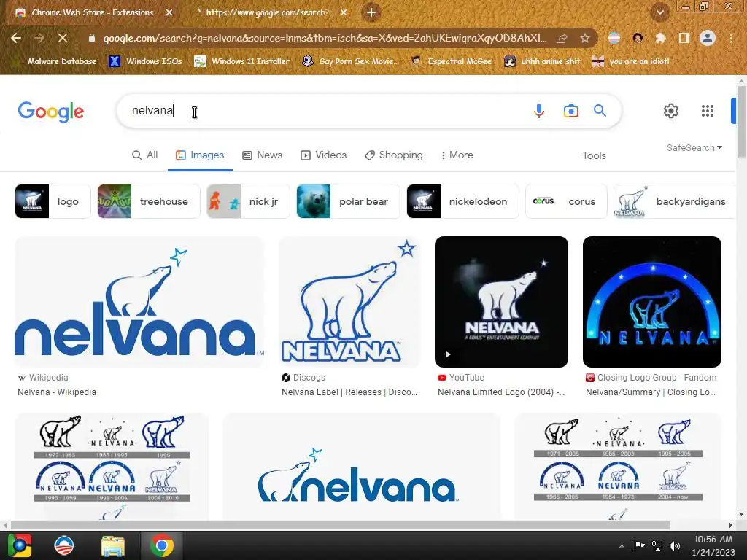Image resolution: width=747 pixels, height=560 pixels.
Task: Stop the page from loading
Action: [x=63, y=38]
